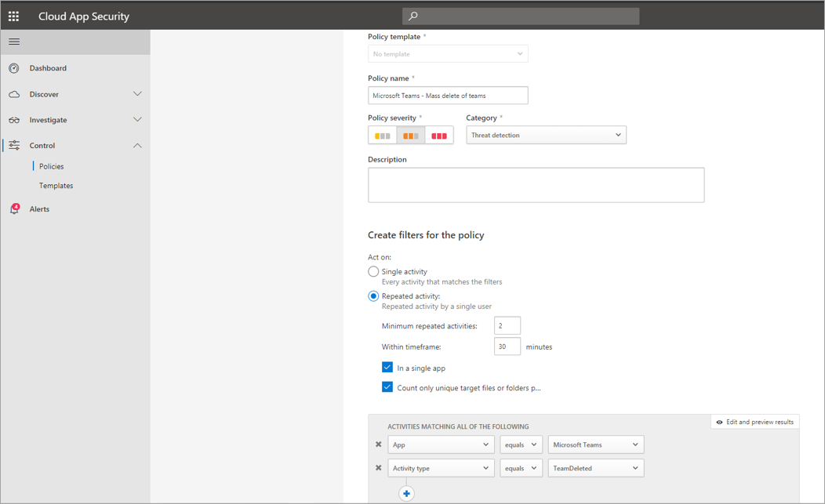The height and width of the screenshot is (504, 825).
Task: Select the Single activity radio button
Action: tap(373, 271)
